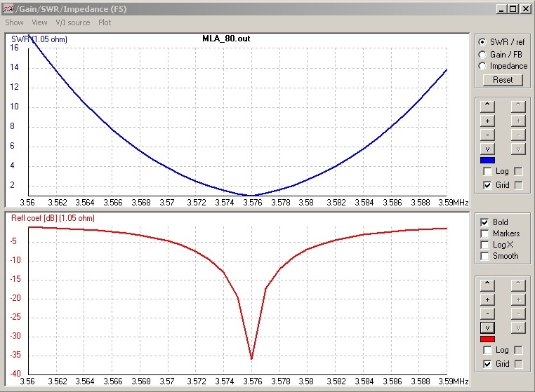This screenshot has height=392, width=535.
Task: Click the up arrow button above the red swatch
Action: tap(488, 285)
